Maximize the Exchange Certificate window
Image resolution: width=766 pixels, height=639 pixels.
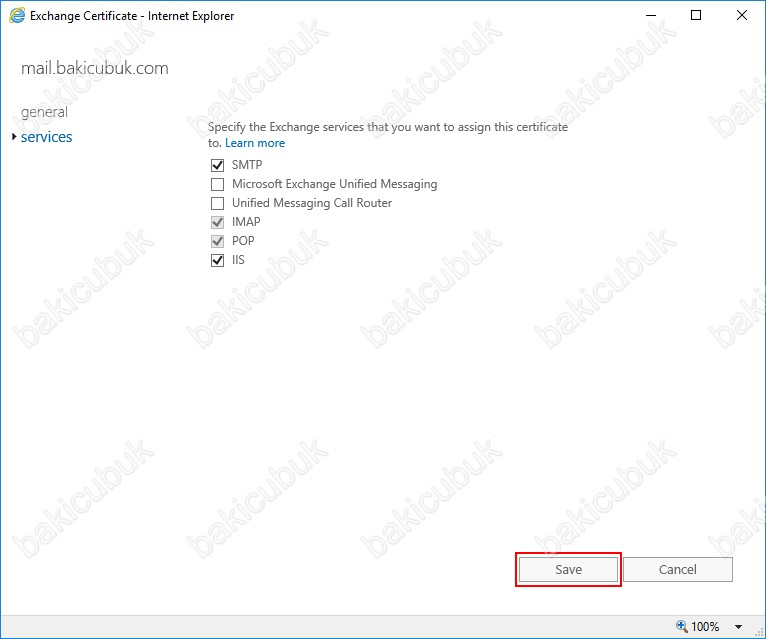pos(696,16)
